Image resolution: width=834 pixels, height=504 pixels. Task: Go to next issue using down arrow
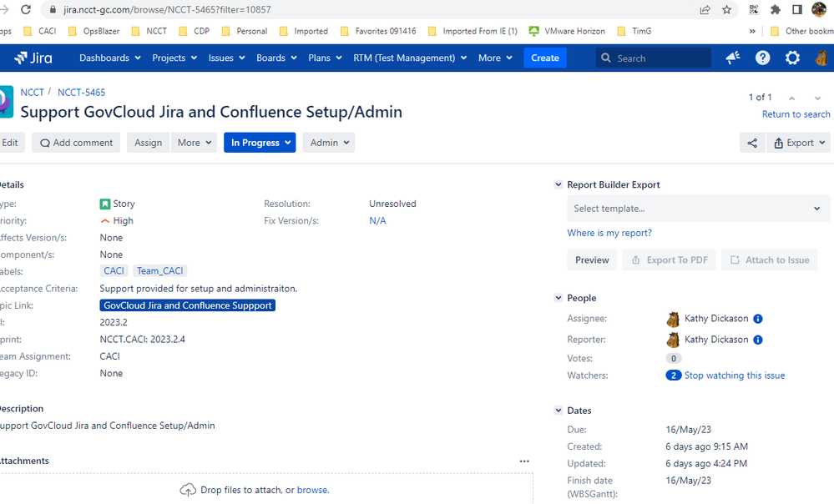pos(817,98)
